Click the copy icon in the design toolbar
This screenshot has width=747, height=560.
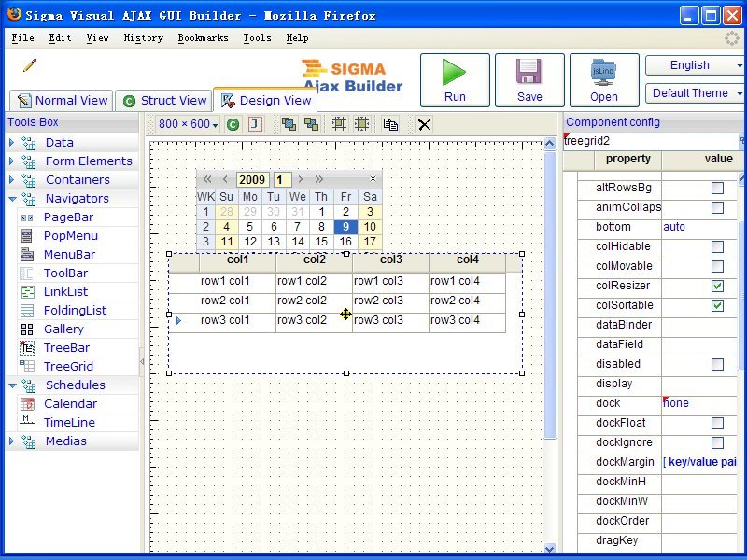[x=389, y=124]
